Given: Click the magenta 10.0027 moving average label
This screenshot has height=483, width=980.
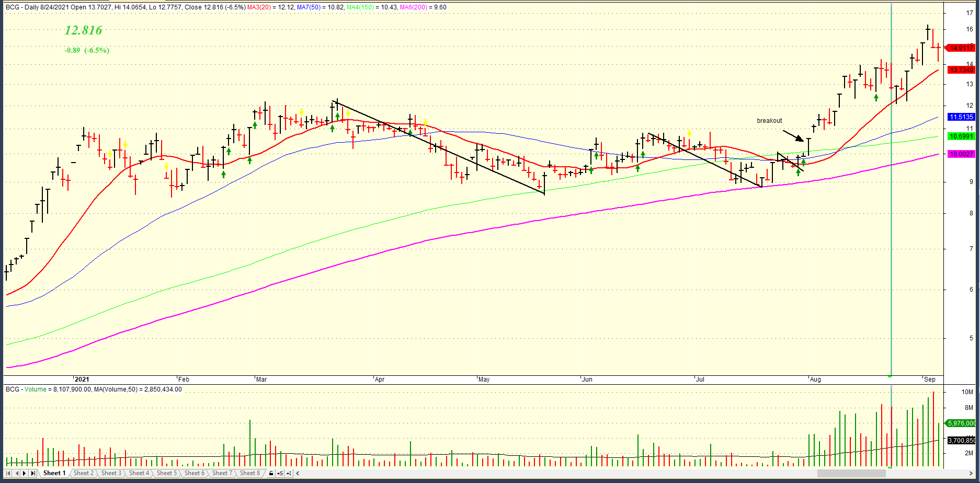Looking at the screenshot, I should tap(961, 154).
